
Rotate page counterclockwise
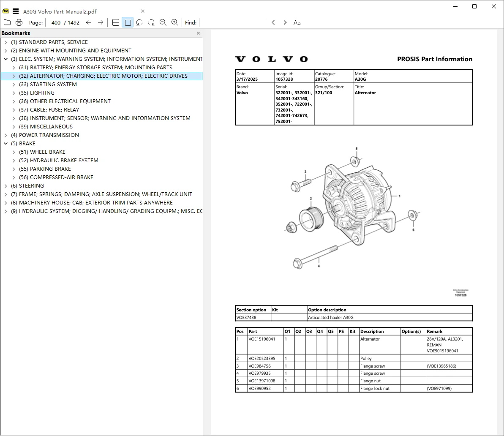[139, 22]
